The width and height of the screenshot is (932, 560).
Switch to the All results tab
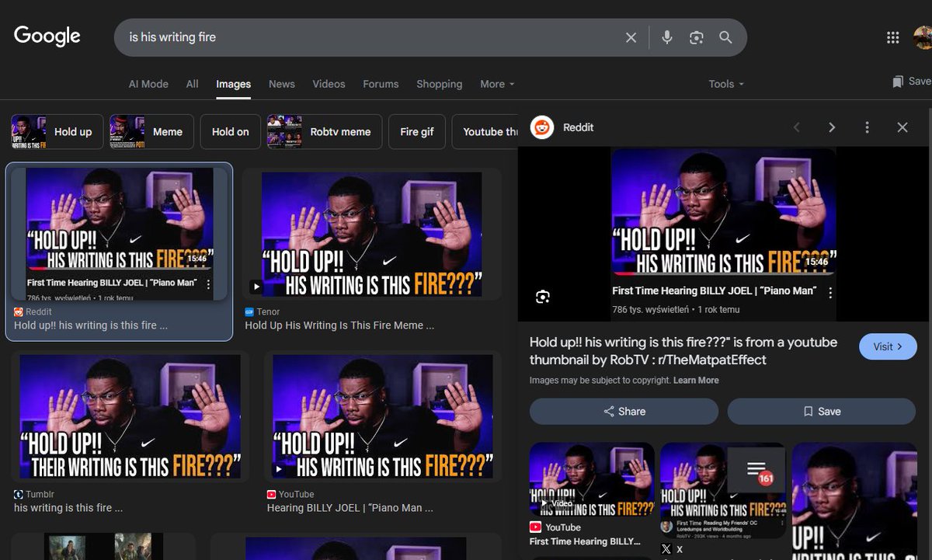(193, 84)
